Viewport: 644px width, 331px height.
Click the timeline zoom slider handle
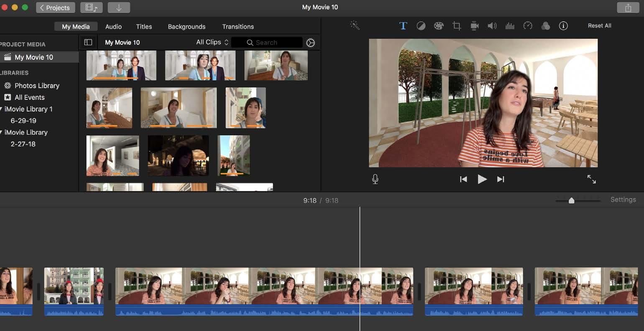tap(571, 201)
